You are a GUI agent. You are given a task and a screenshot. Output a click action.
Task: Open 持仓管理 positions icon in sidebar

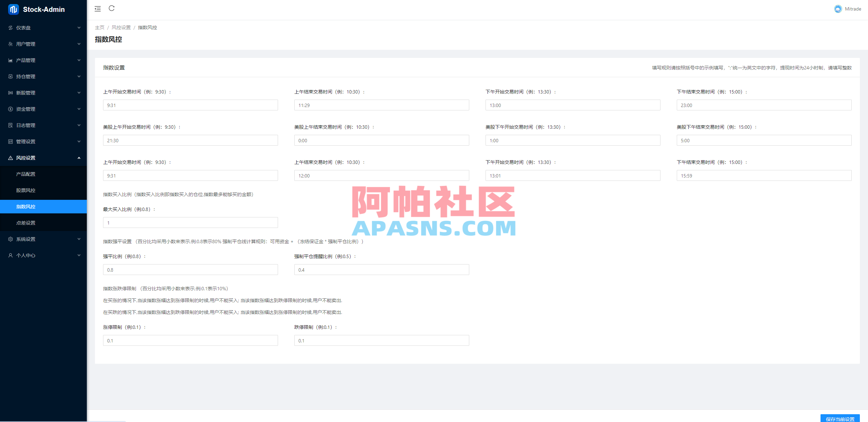(10, 76)
